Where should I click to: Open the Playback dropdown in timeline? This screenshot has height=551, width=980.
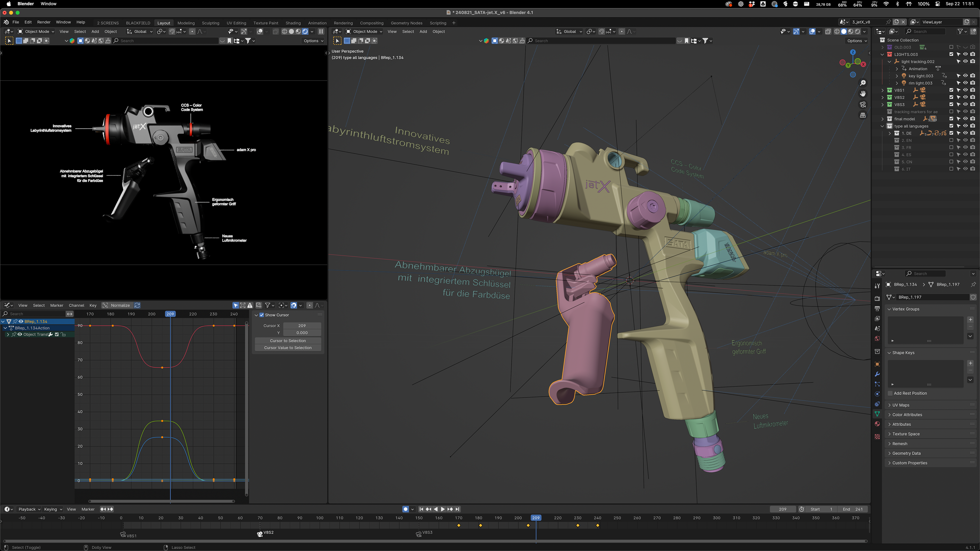point(29,509)
